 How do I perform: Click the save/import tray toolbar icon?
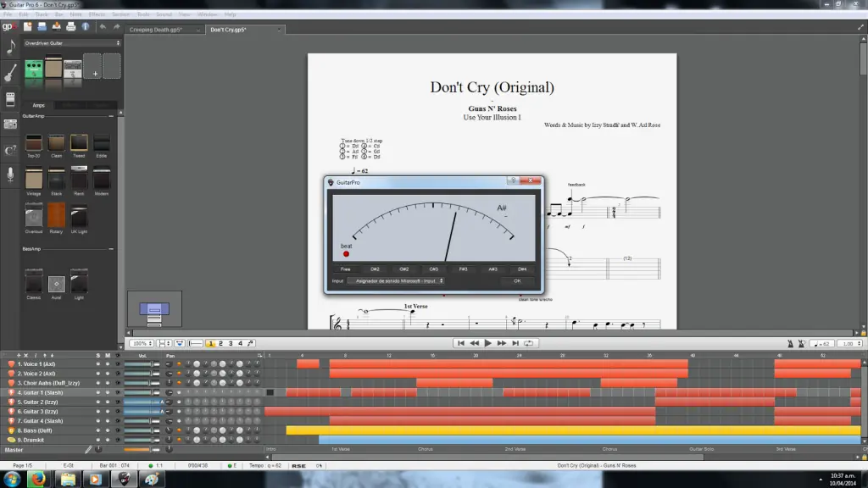57,26
